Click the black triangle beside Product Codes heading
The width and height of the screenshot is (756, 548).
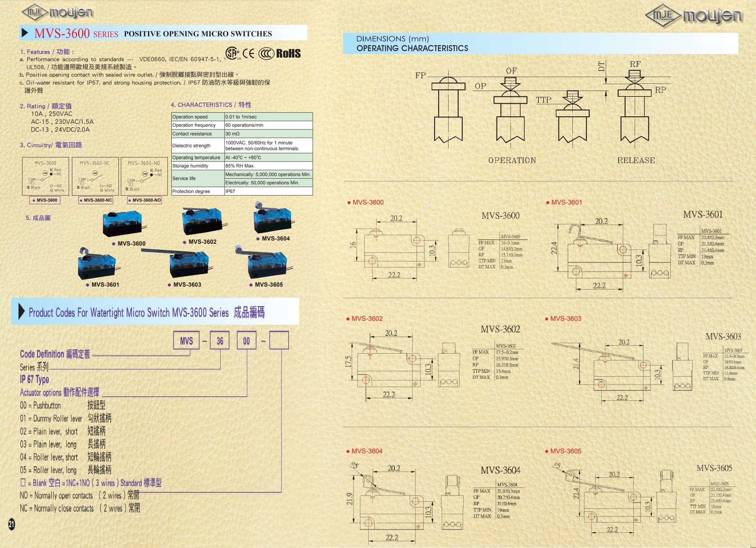click(22, 312)
